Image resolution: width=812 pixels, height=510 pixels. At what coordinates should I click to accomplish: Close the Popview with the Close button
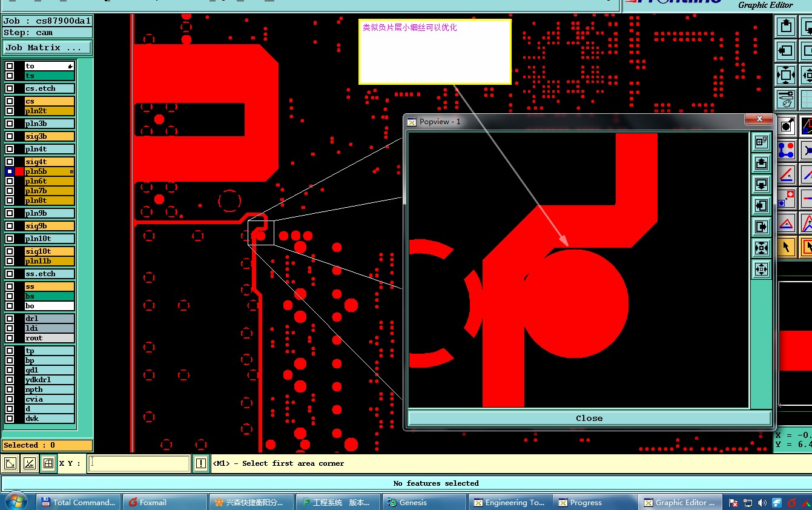pyautogui.click(x=589, y=418)
